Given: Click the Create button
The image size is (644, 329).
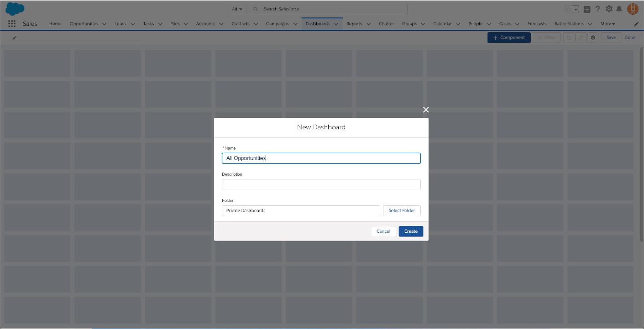Looking at the screenshot, I should tap(411, 231).
